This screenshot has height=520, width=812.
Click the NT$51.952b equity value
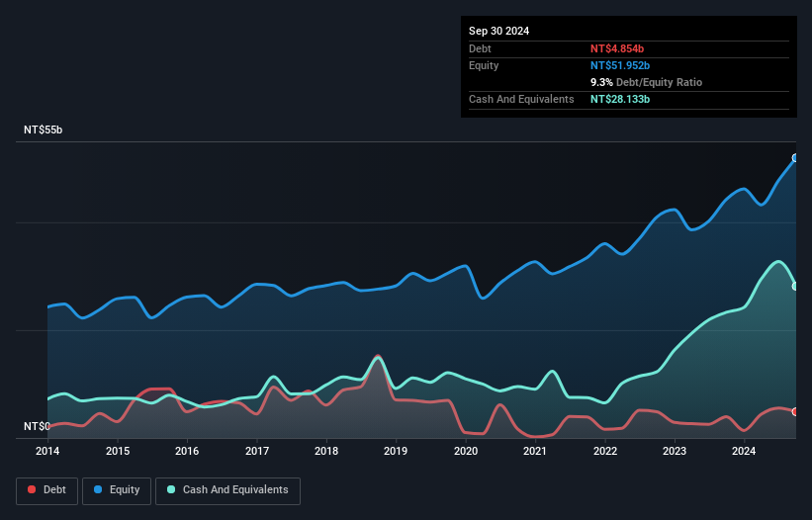(x=620, y=65)
